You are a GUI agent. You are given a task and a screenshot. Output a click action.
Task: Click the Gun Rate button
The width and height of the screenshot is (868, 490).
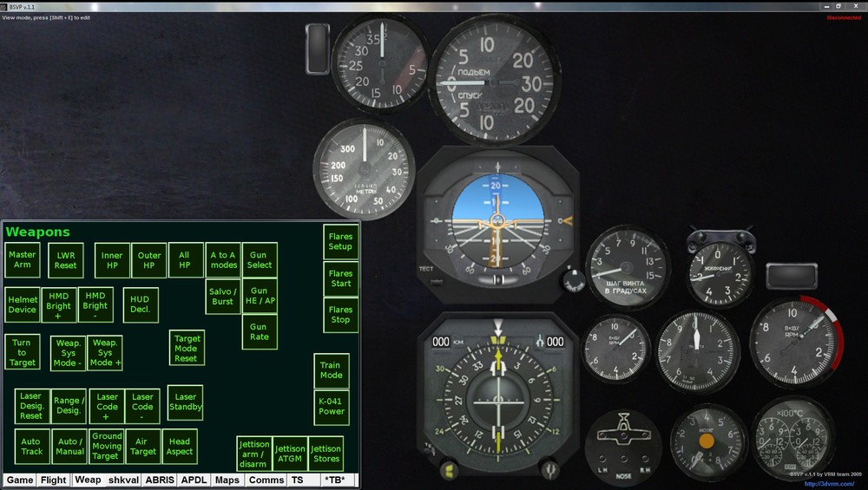pos(259,332)
